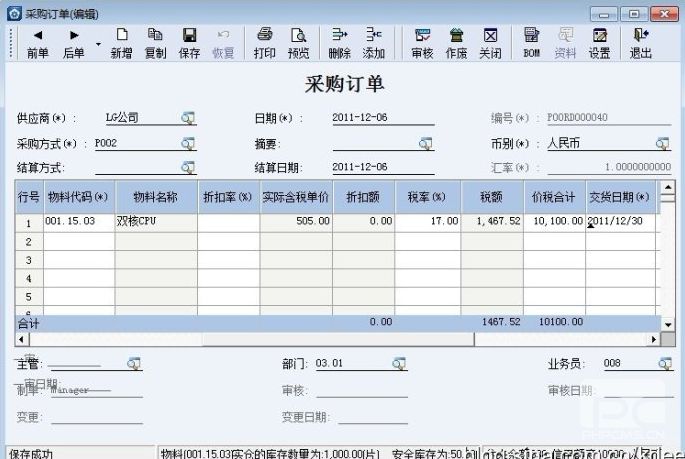Click the 新增 (New) toolbar icon
The image size is (685, 459).
121,42
